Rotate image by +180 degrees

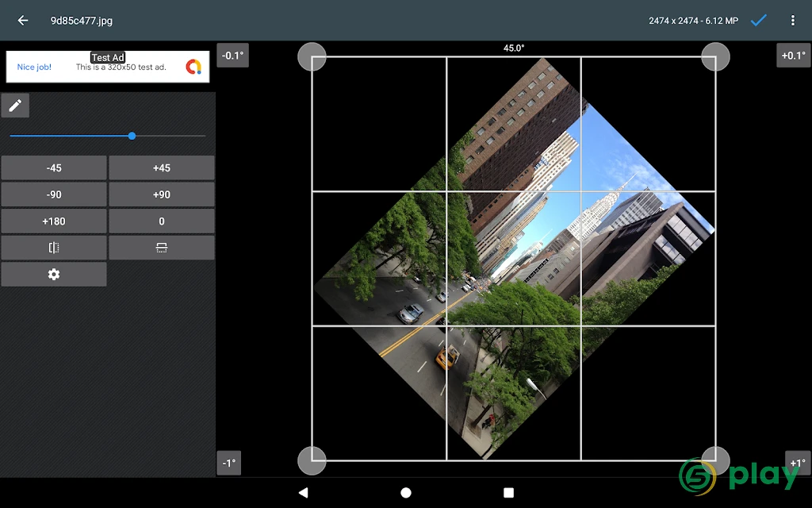tap(54, 221)
